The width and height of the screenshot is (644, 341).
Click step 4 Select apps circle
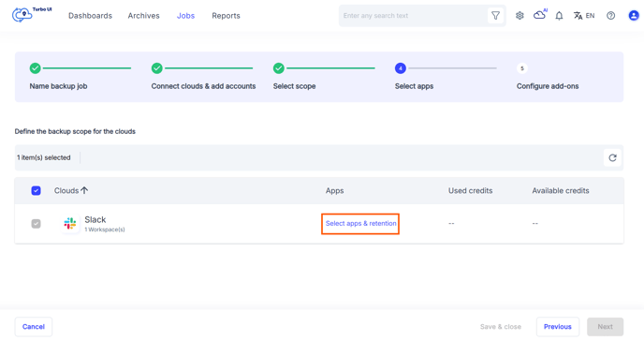click(401, 68)
